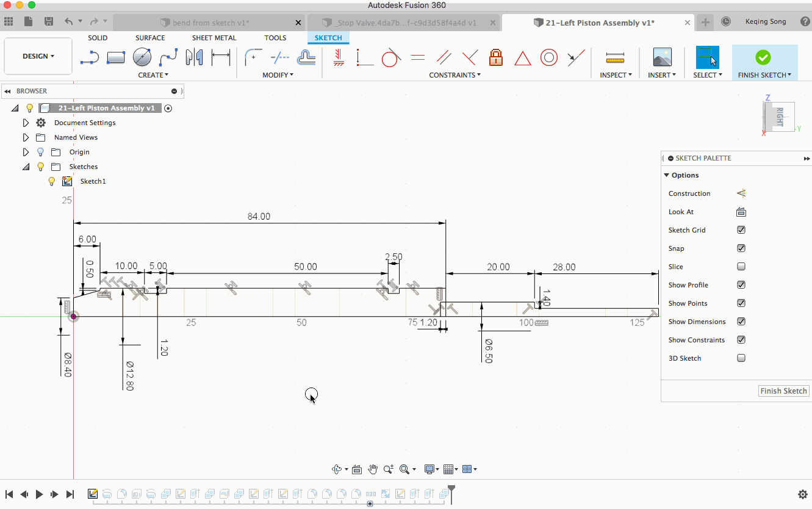812x509 pixels.
Task: Select the Fillet tool
Action: [253, 58]
